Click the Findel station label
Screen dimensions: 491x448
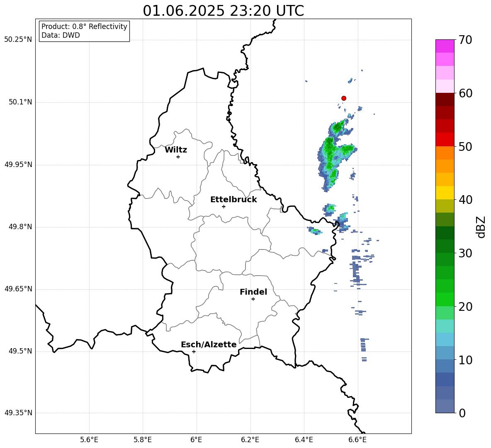click(x=253, y=292)
